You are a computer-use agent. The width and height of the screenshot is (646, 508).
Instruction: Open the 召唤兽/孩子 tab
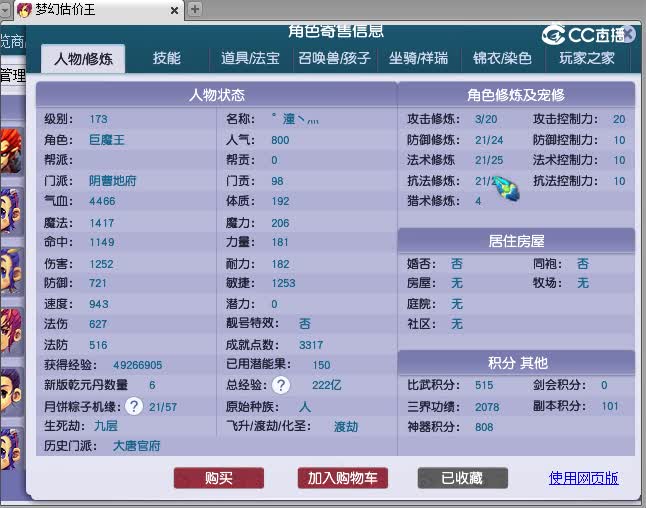click(x=334, y=58)
